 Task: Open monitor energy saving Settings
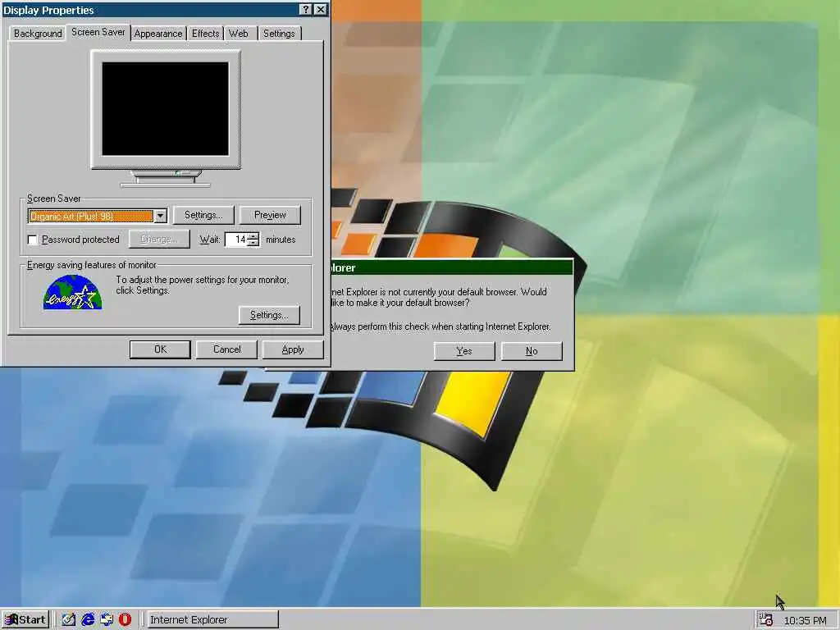(x=269, y=315)
